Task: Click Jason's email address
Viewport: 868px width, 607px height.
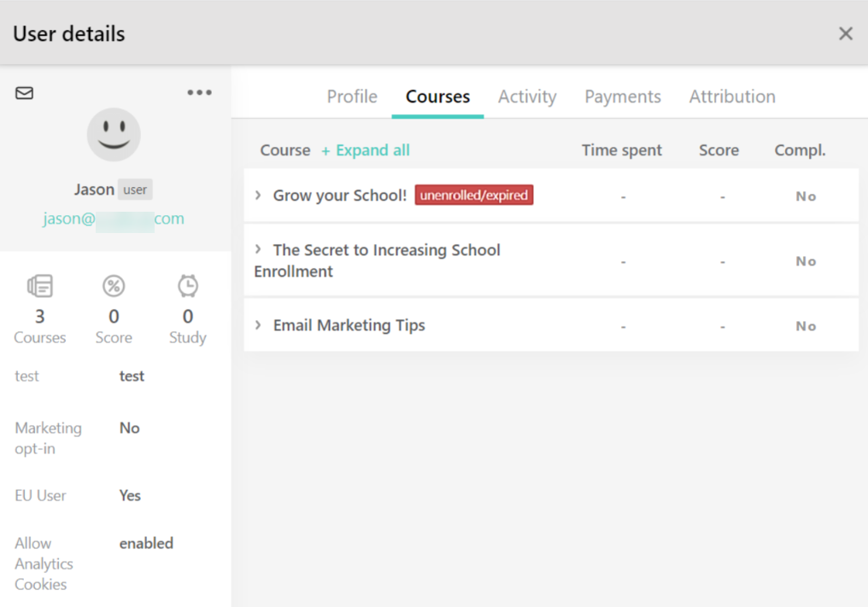Action: coord(114,219)
